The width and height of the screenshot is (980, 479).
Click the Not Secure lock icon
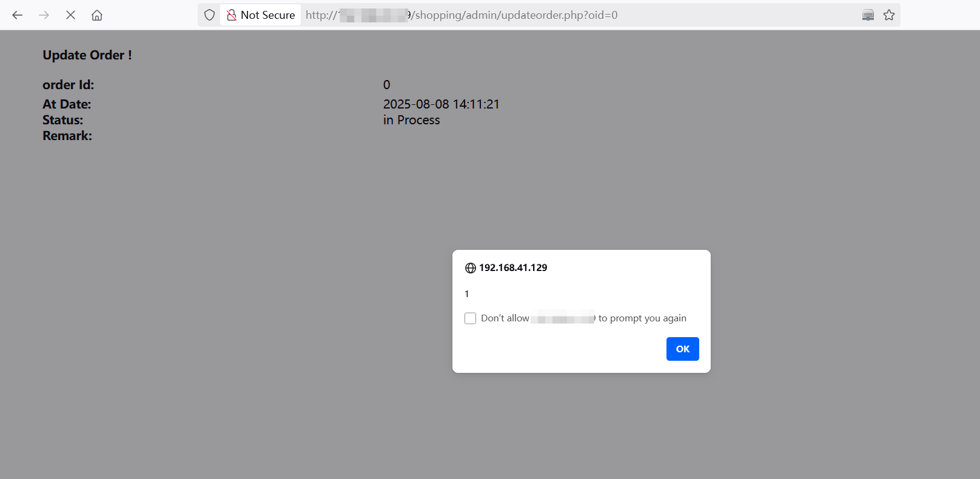(232, 15)
